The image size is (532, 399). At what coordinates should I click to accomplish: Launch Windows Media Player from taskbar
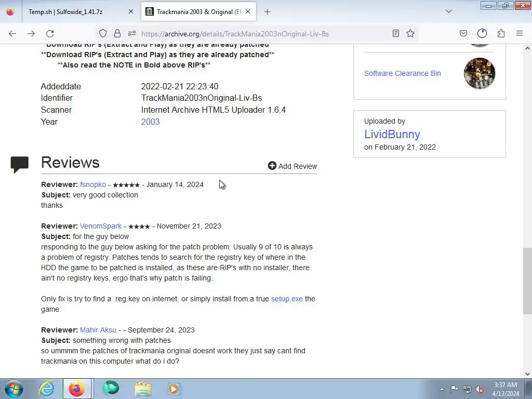(x=175, y=389)
